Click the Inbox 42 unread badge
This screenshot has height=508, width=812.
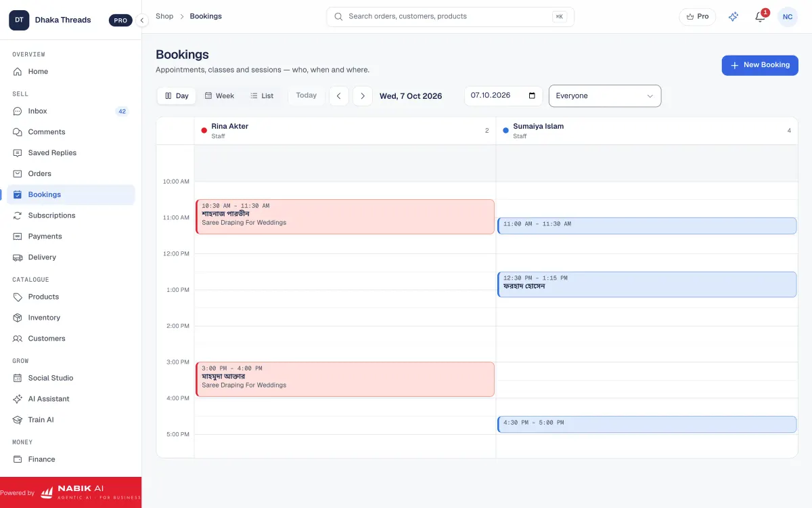pyautogui.click(x=122, y=111)
